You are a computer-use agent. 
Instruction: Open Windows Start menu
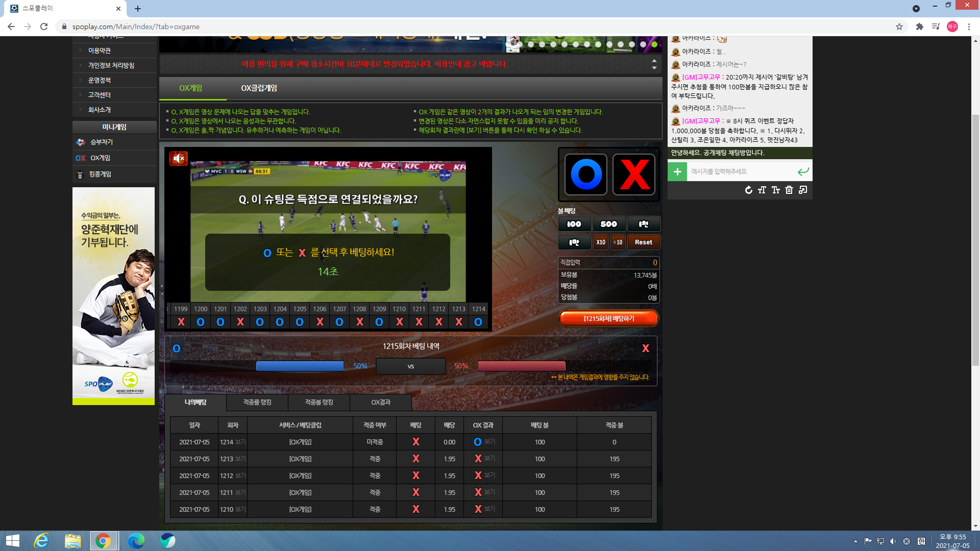pos(12,541)
